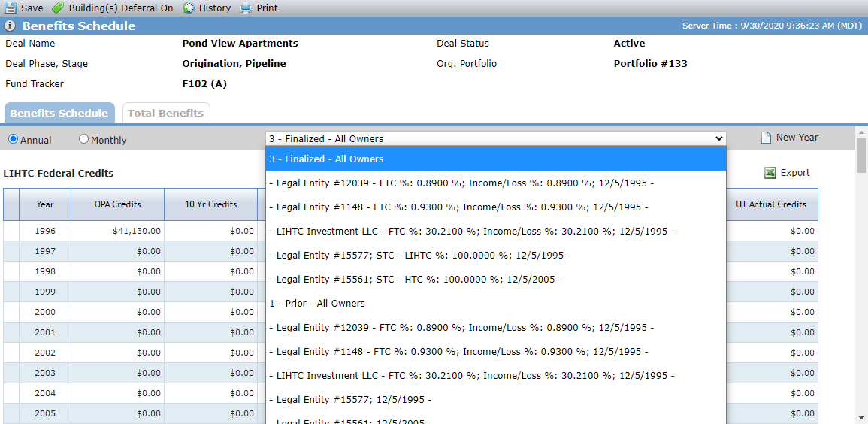Click the vertical scrollbar thumb
Image resolution: width=868 pixels, height=424 pixels.
pyautogui.click(x=861, y=156)
